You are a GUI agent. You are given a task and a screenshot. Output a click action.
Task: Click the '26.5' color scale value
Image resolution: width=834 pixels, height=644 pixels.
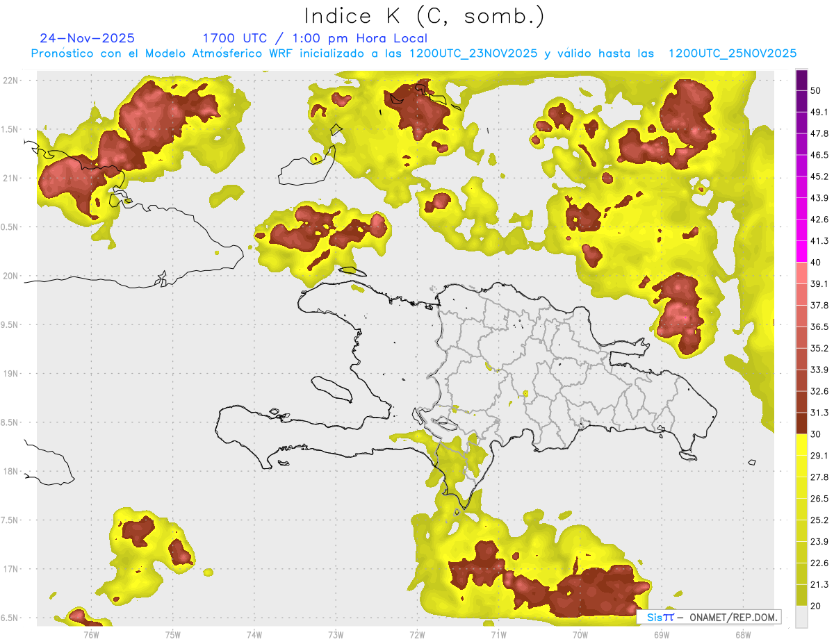[819, 499]
